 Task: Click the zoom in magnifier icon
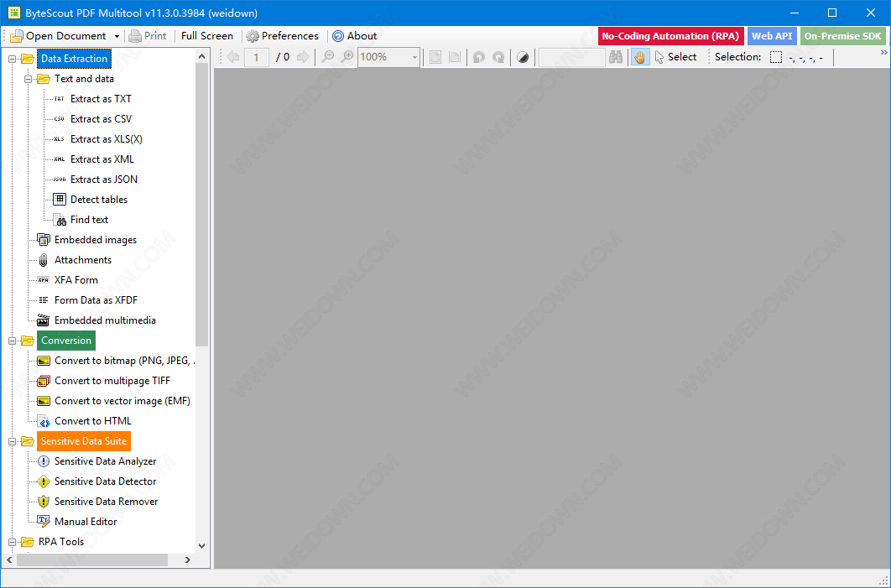[347, 57]
